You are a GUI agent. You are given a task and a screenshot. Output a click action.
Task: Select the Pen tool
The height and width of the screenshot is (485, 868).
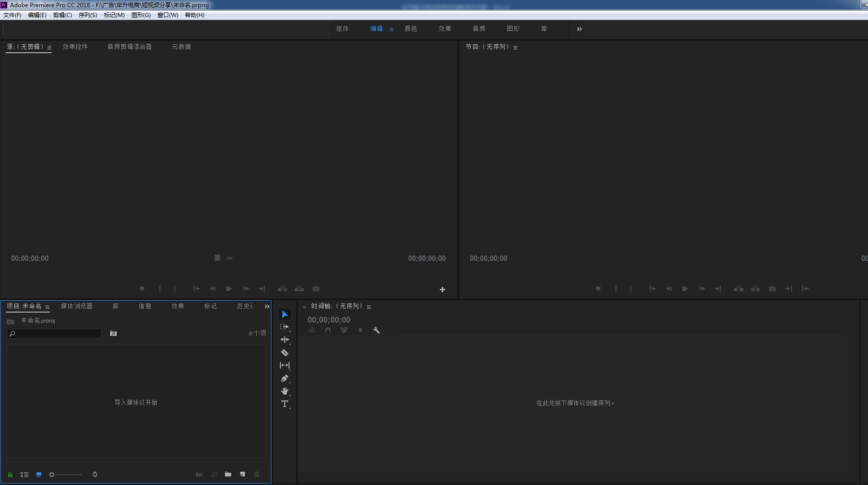[x=285, y=379]
